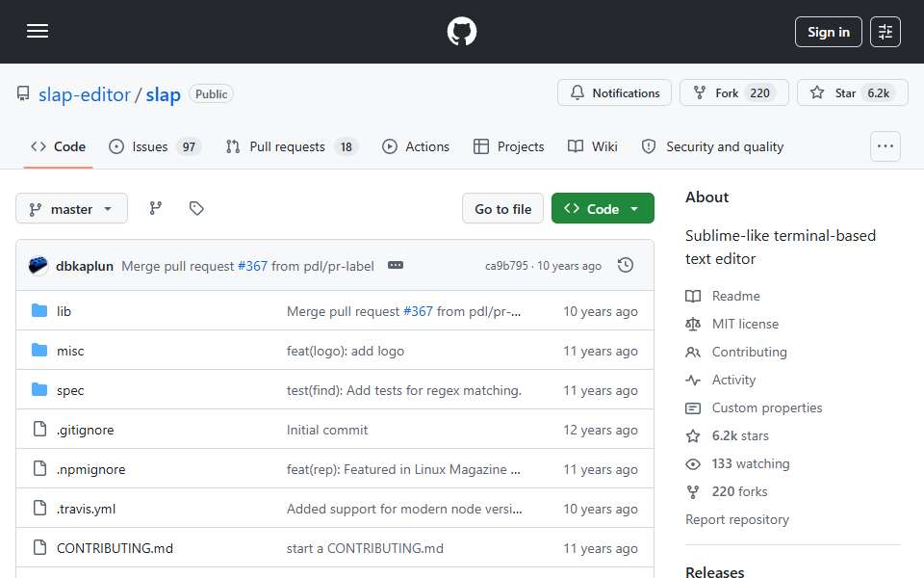This screenshot has width=924, height=578.
Task: Click the .npmignore file icon
Action: tap(39, 468)
